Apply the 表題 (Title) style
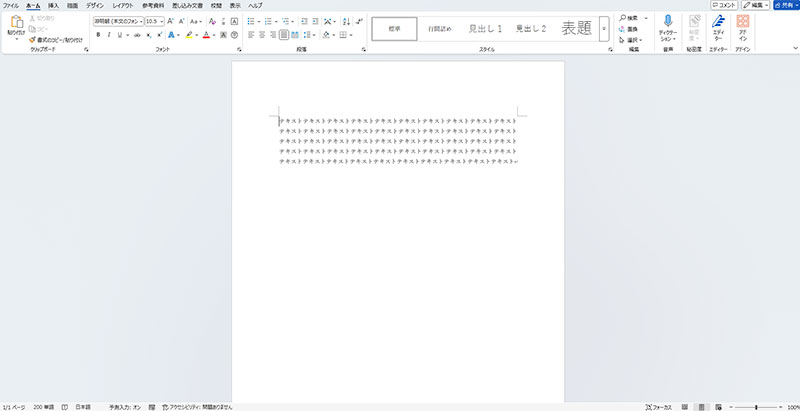 tap(577, 29)
